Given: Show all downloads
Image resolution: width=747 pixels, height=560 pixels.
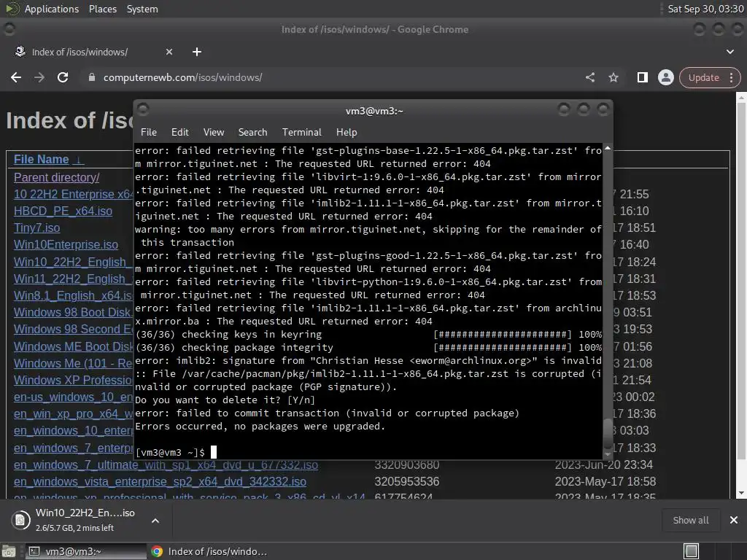Looking at the screenshot, I should coord(690,520).
